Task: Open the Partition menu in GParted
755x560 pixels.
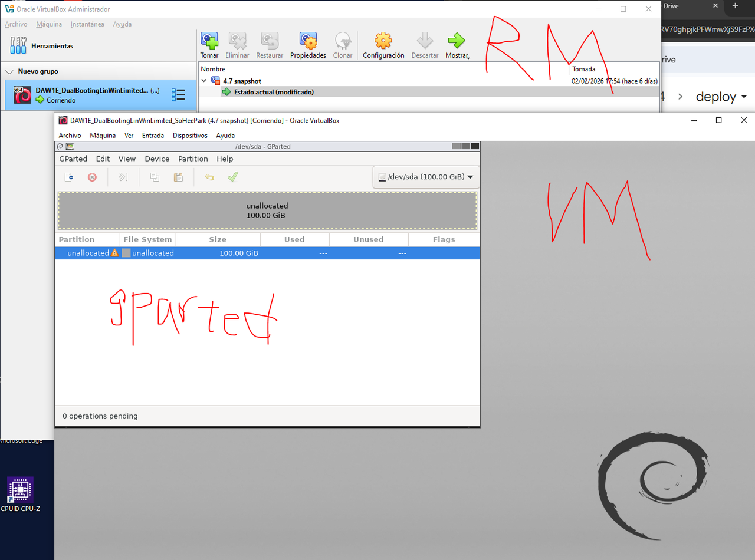Action: pyautogui.click(x=193, y=159)
